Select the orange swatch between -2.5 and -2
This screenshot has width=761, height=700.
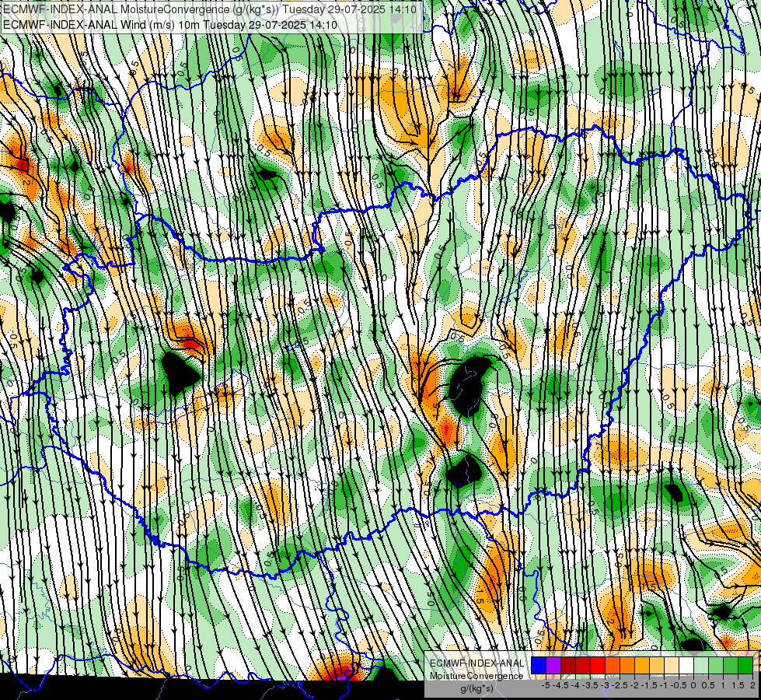(x=627, y=666)
